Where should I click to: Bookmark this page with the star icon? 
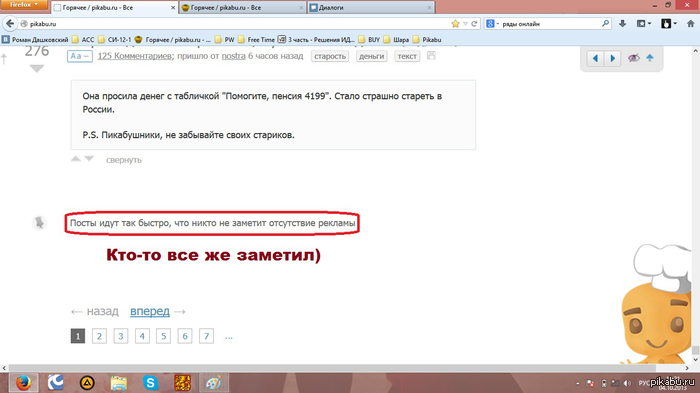[455, 24]
